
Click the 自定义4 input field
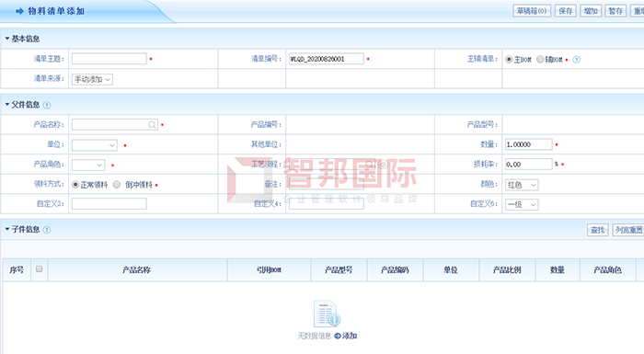tap(326, 204)
